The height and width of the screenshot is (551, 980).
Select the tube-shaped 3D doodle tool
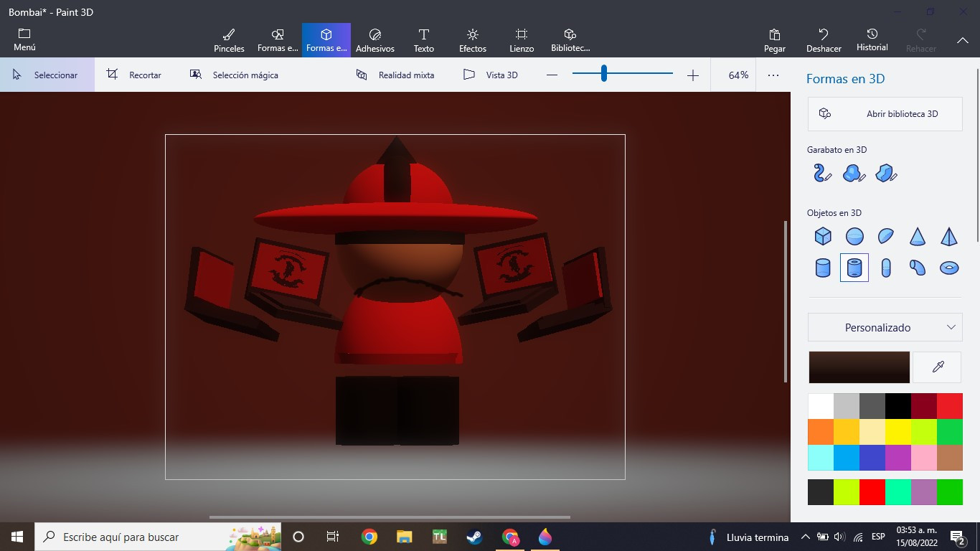822,173
